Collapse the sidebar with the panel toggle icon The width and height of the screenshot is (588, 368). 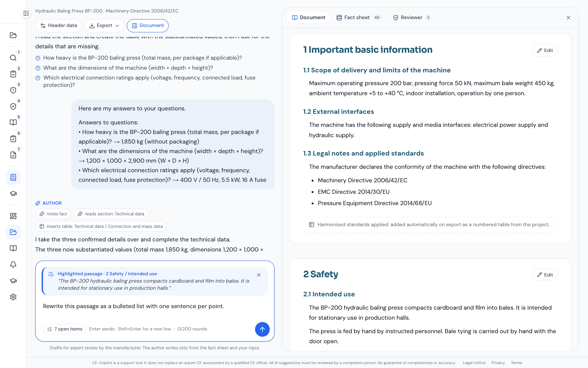(26, 13)
